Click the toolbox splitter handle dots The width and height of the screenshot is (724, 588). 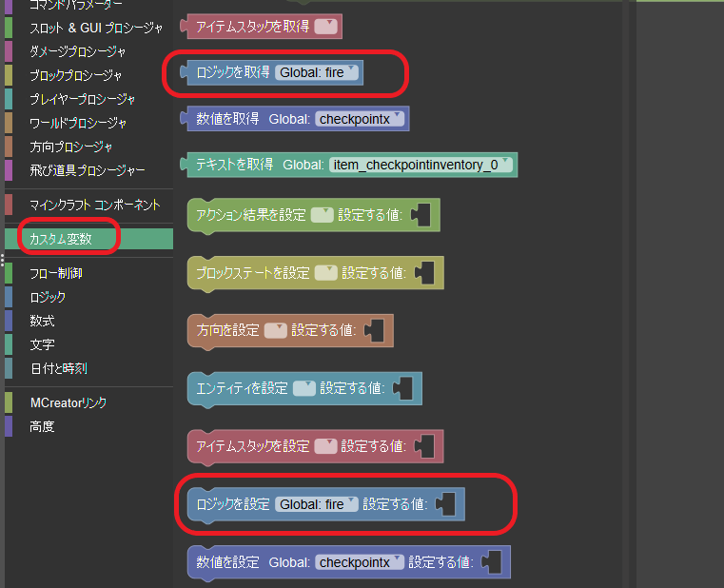click(x=2, y=261)
